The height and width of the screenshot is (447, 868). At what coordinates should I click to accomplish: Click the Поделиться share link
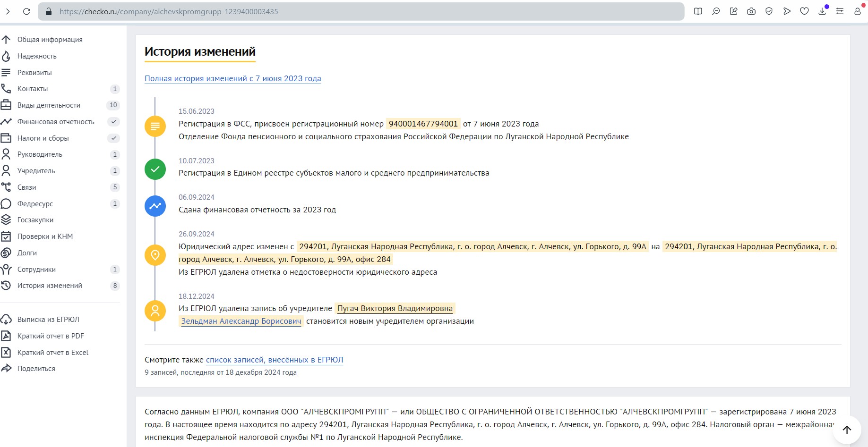36,369
